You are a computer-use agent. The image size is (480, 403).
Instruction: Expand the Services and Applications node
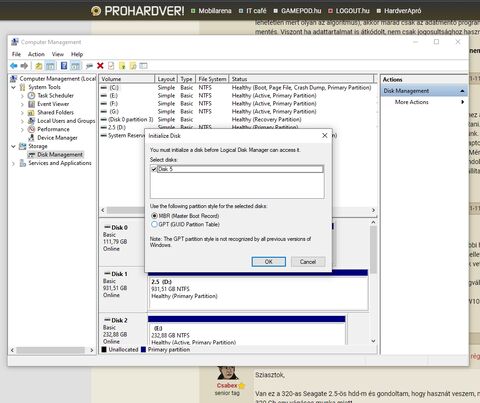pos(13,163)
